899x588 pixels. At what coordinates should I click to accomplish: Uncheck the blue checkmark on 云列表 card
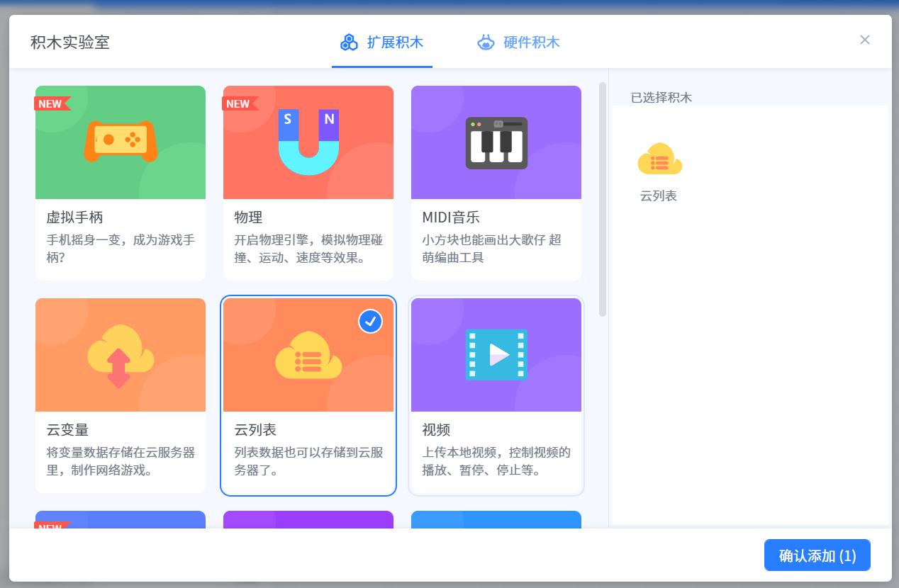pos(370,321)
